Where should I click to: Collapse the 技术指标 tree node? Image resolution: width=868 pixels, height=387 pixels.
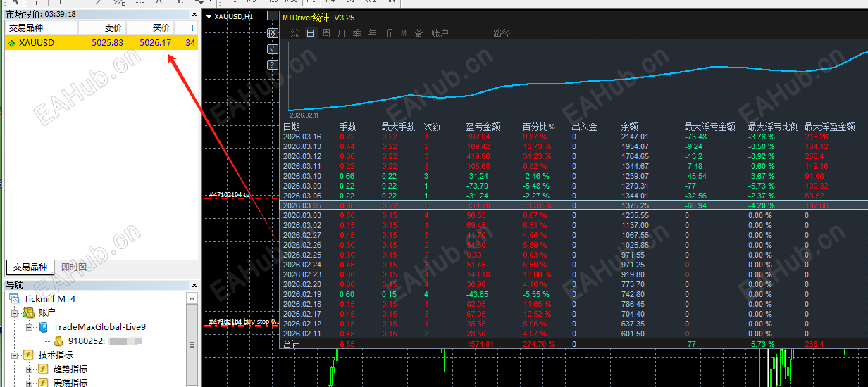pos(15,355)
